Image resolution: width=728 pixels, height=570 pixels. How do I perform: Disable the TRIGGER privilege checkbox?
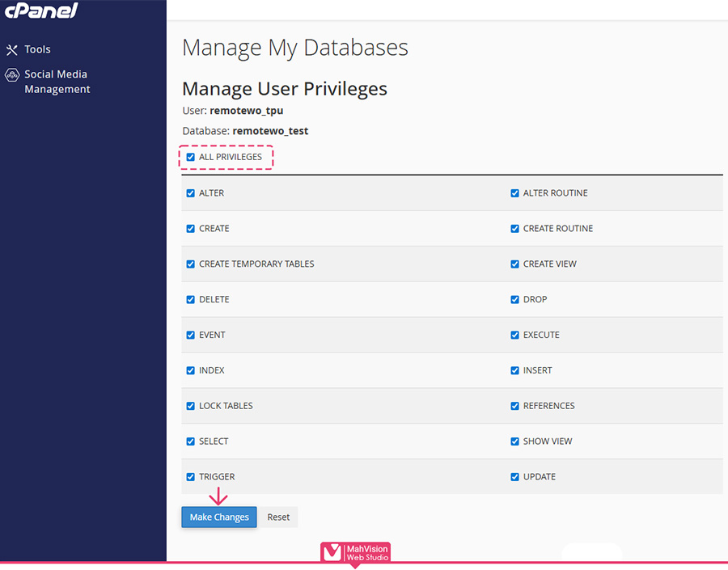(x=191, y=477)
